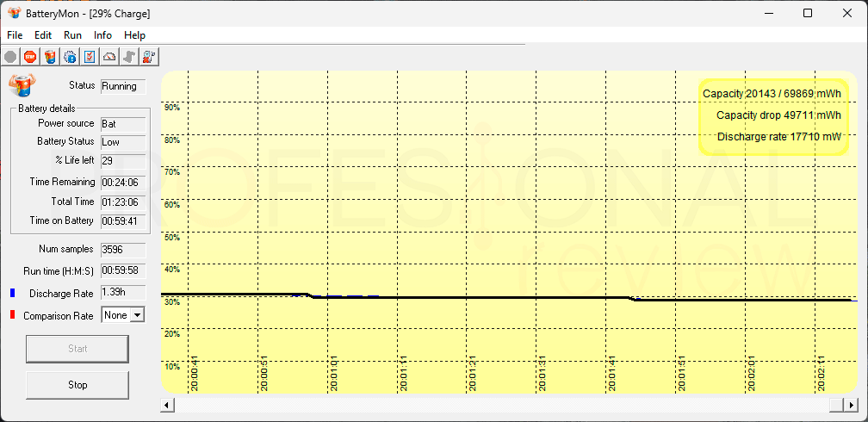This screenshot has height=422, width=868.
Task: Click the Capacity 20143 / 69869 mWh text
Action: pos(772,94)
